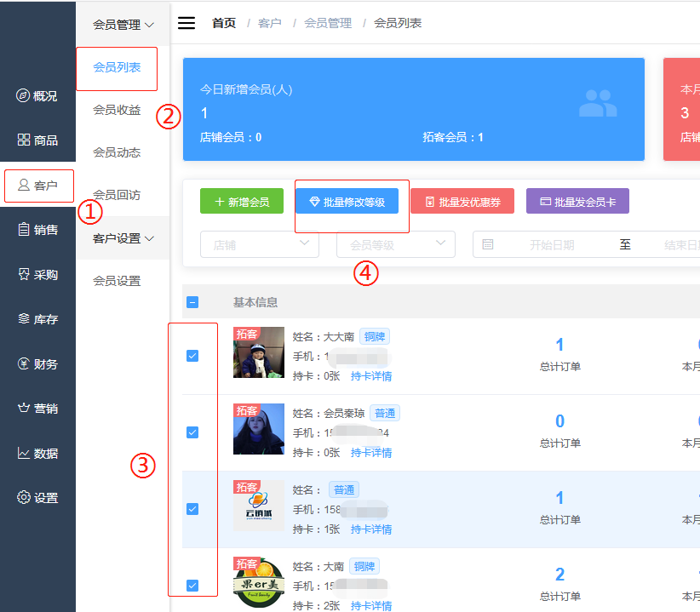Open 会员动态 submenu item

click(x=117, y=152)
